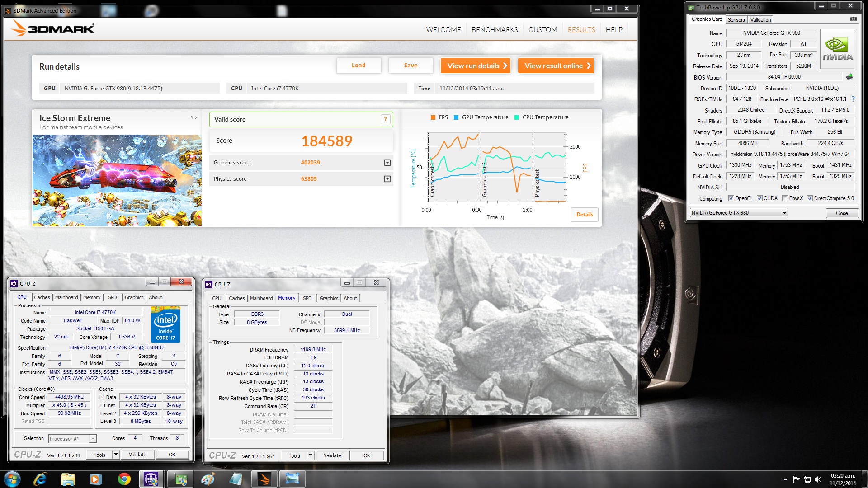Click View result online button
Viewport: 868px width, 488px height.
pos(556,66)
